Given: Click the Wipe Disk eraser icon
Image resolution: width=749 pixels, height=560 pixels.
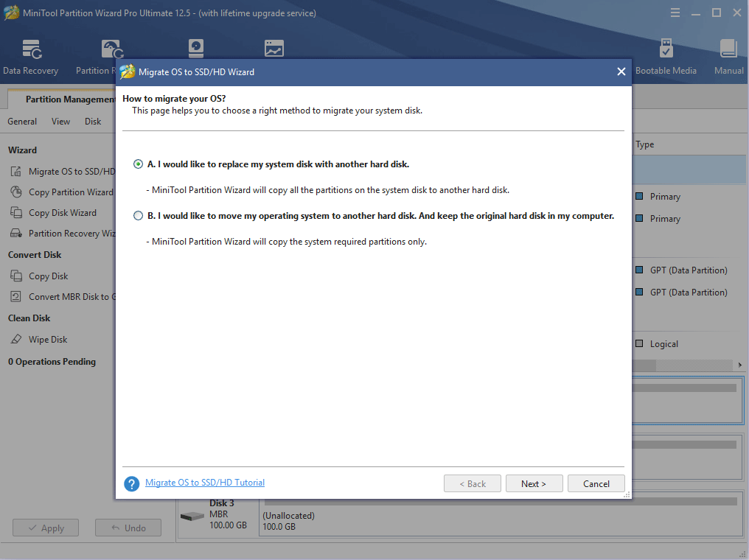Looking at the screenshot, I should click(15, 340).
